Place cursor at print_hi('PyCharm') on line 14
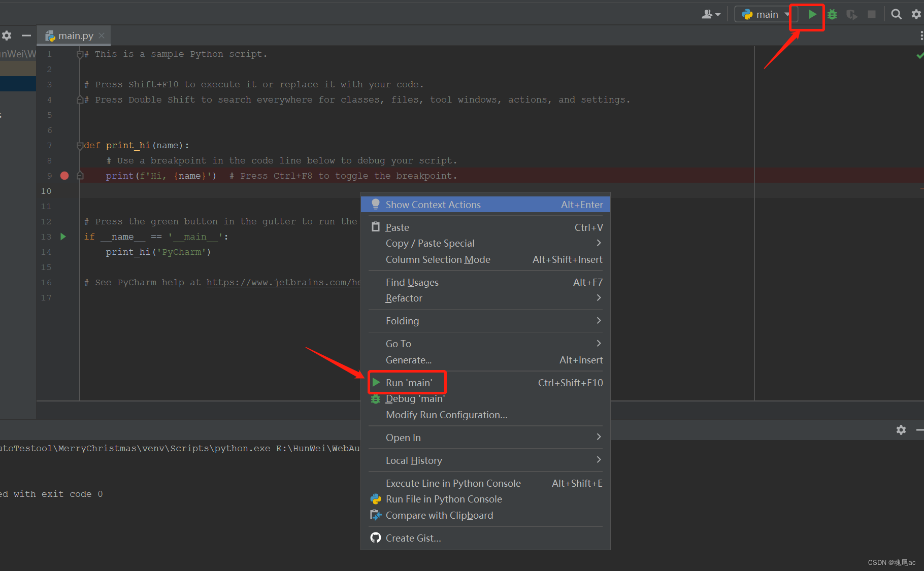The width and height of the screenshot is (924, 571). pyautogui.click(x=158, y=252)
